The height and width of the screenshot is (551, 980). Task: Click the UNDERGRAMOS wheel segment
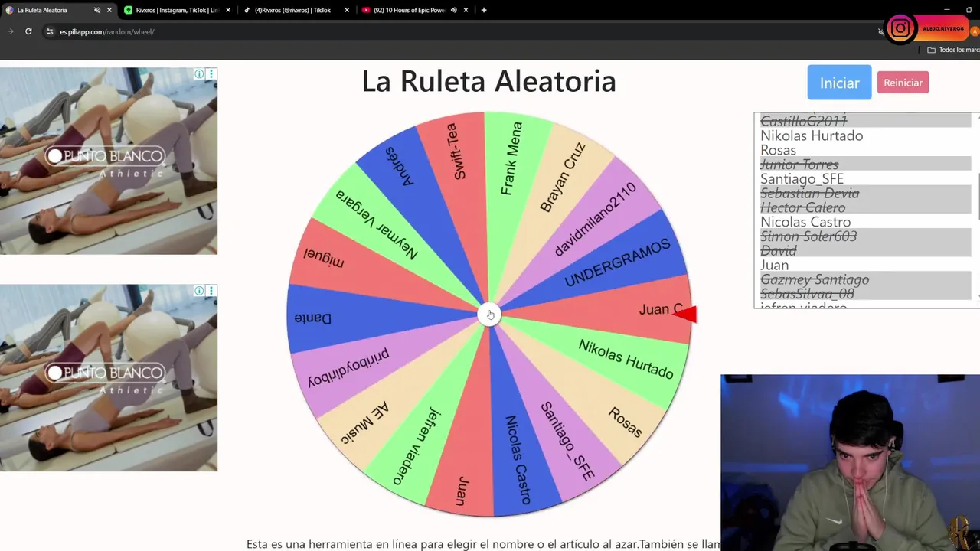[x=617, y=262]
